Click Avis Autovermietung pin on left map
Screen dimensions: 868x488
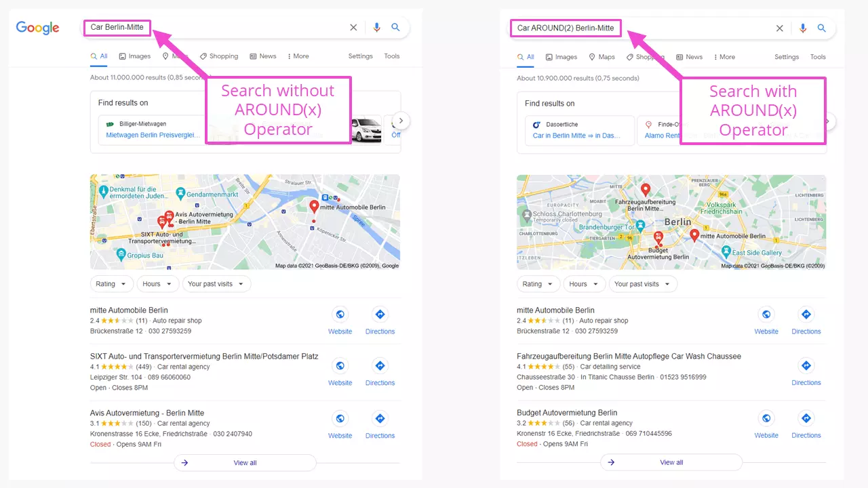[169, 216]
